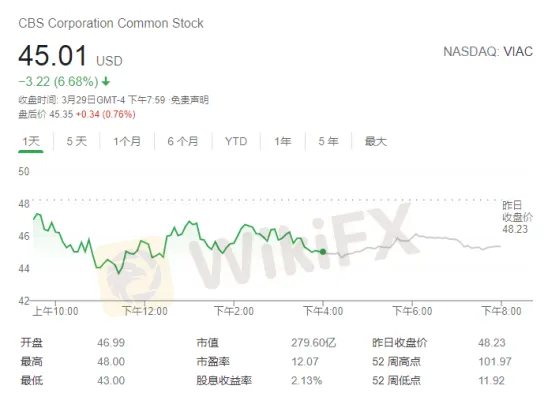Click the green down arrow icon

pyautogui.click(x=106, y=82)
